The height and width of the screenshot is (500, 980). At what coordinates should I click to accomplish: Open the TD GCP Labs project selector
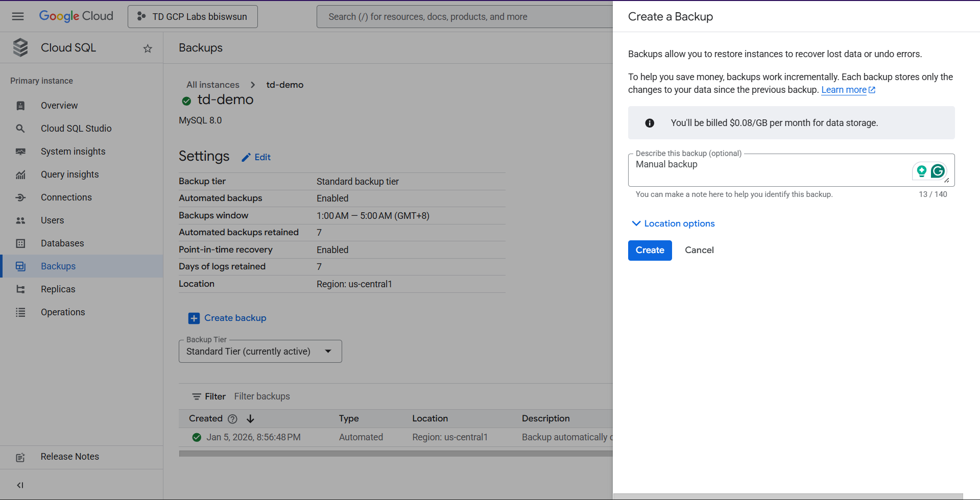(193, 17)
